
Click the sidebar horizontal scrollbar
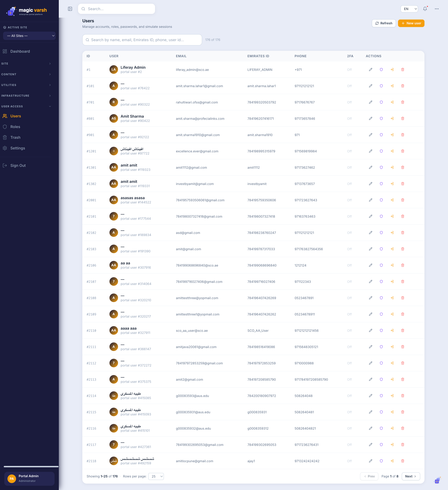(31, 466)
